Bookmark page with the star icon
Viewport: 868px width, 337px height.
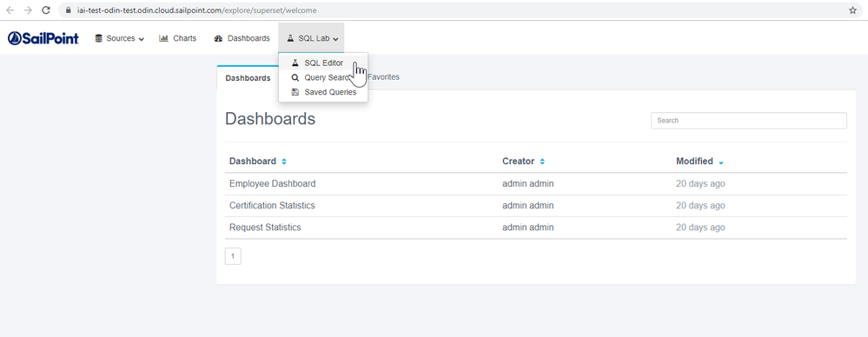point(852,10)
